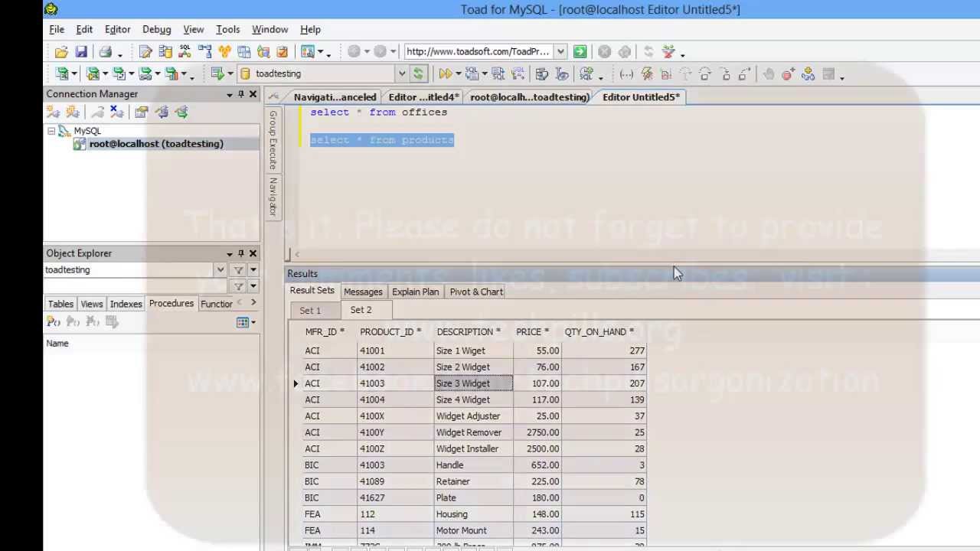Viewport: 980px width, 551px height.
Task: Switch to the Navigati...anceled document tab
Action: click(335, 97)
